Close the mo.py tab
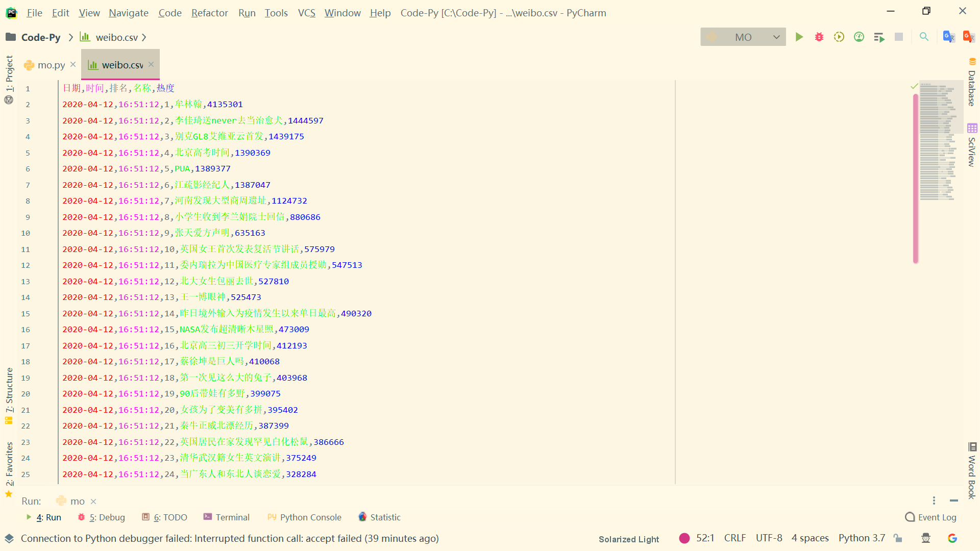The image size is (980, 551). (73, 64)
